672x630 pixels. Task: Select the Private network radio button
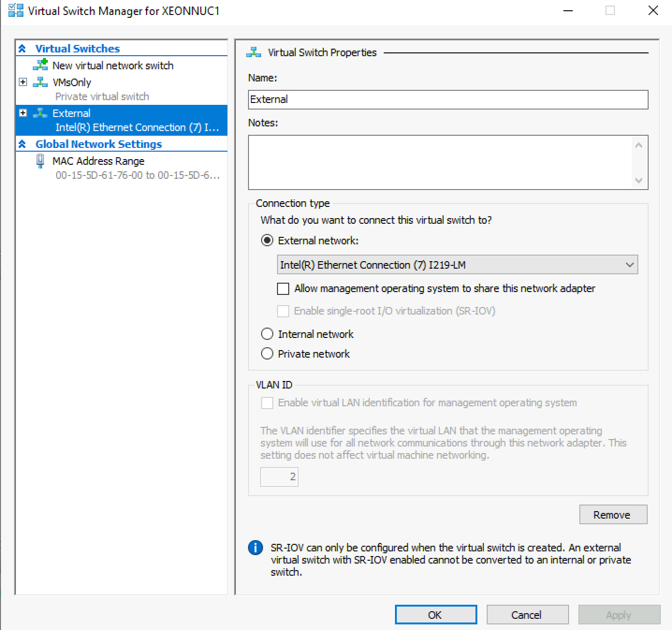tap(267, 353)
